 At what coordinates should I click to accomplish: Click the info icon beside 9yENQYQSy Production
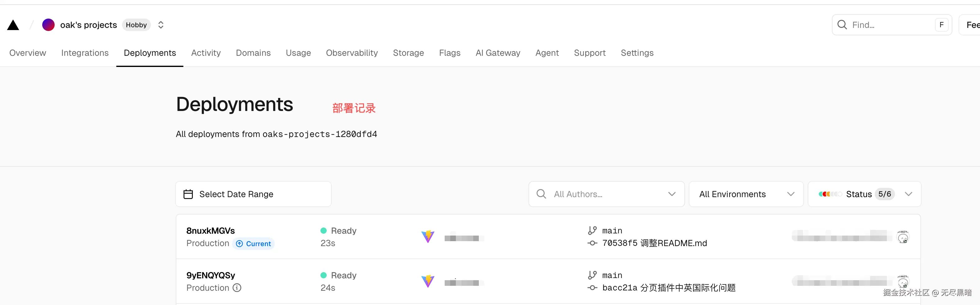[x=237, y=288]
